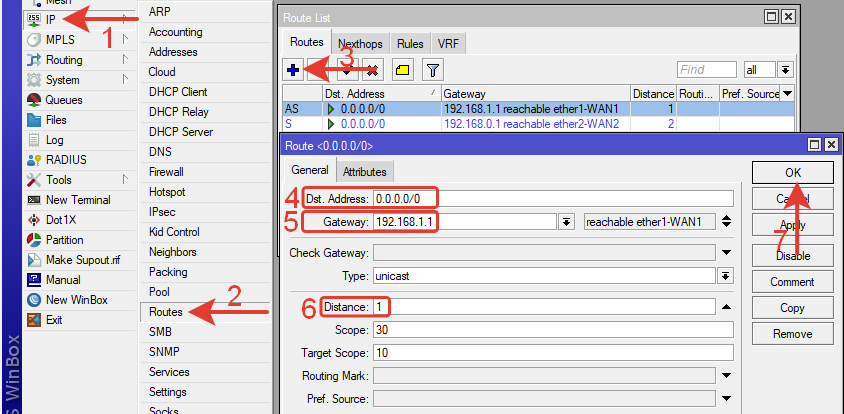This screenshot has width=844, height=414.
Task: Open the Gateway dropdown arrow
Action: [x=566, y=221]
